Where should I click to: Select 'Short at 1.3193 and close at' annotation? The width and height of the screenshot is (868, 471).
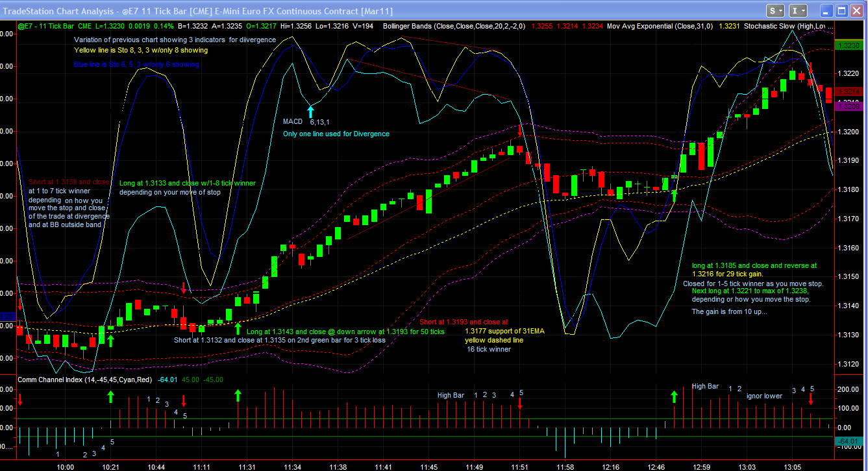point(464,322)
